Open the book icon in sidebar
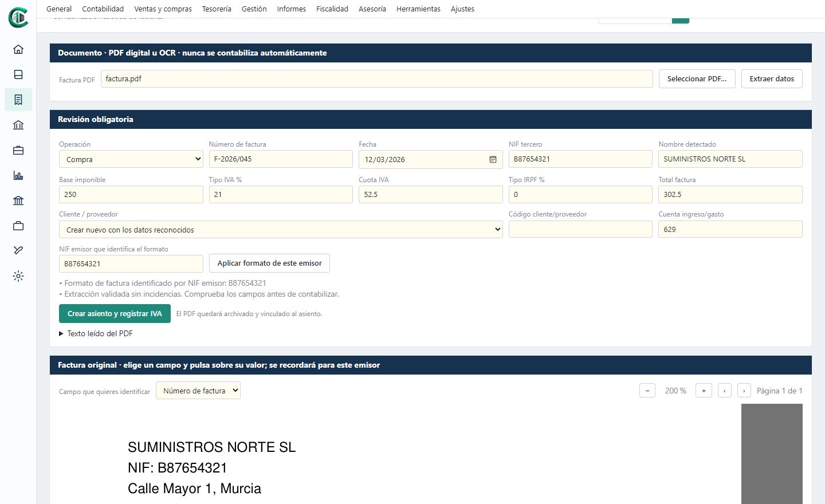This screenshot has height=504, width=825. pyautogui.click(x=18, y=74)
